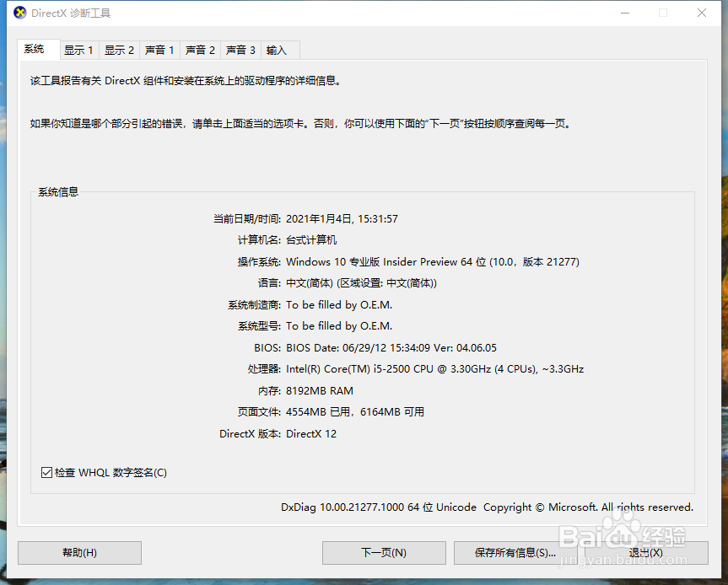This screenshot has width=728, height=585.
Task: Open the 声音 1 tab
Action: pyautogui.click(x=159, y=50)
